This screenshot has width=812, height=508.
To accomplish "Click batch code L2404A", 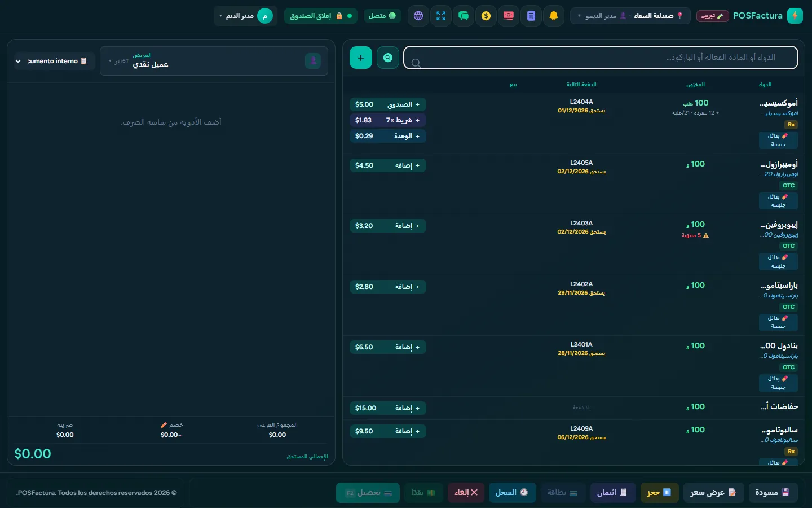I will pos(581,102).
